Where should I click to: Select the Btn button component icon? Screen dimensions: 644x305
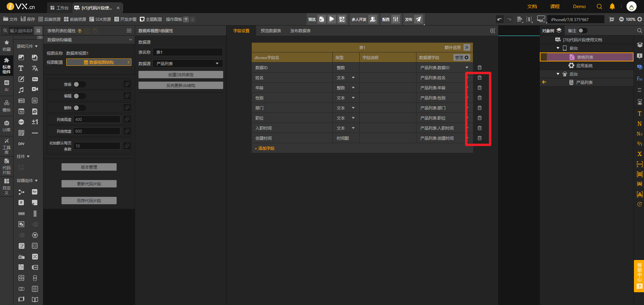(35, 79)
